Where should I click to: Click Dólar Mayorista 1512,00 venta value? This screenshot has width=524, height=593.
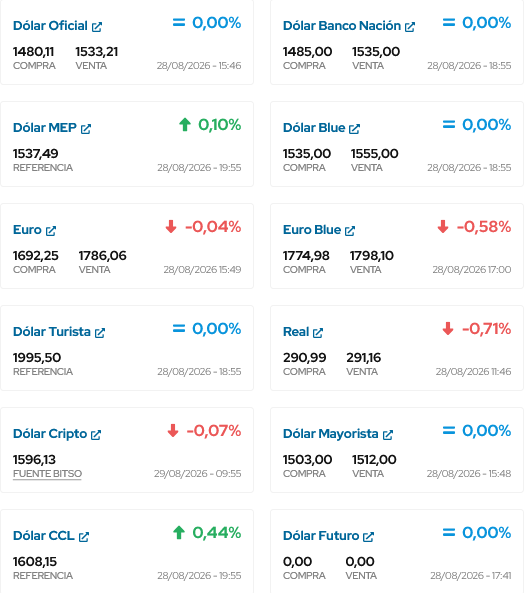(x=374, y=460)
